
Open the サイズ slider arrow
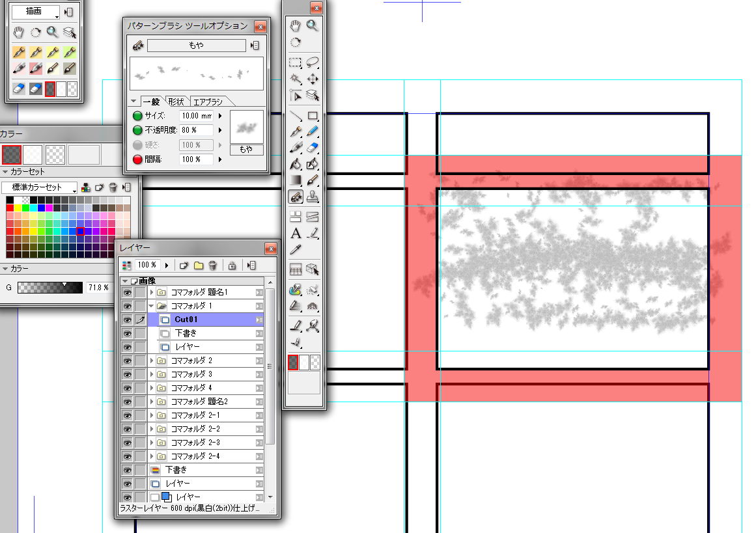220,116
